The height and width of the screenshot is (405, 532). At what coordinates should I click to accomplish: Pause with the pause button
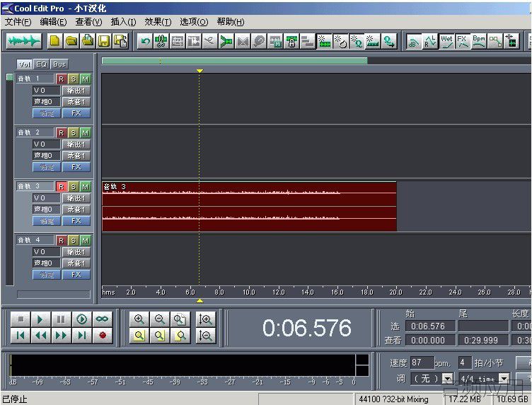coord(61,319)
